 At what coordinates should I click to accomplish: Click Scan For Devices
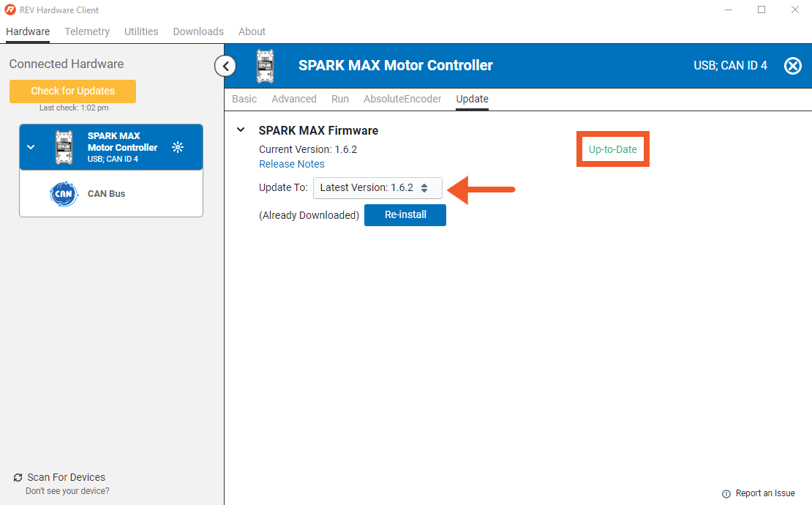67,477
